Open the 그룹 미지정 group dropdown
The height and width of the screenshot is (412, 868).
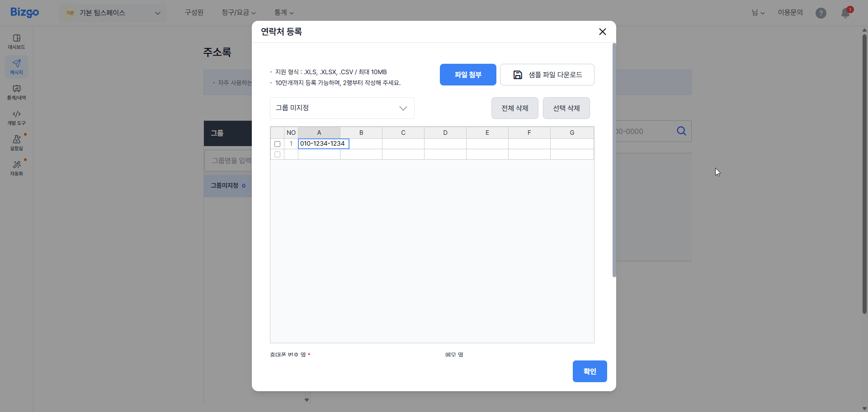[342, 108]
